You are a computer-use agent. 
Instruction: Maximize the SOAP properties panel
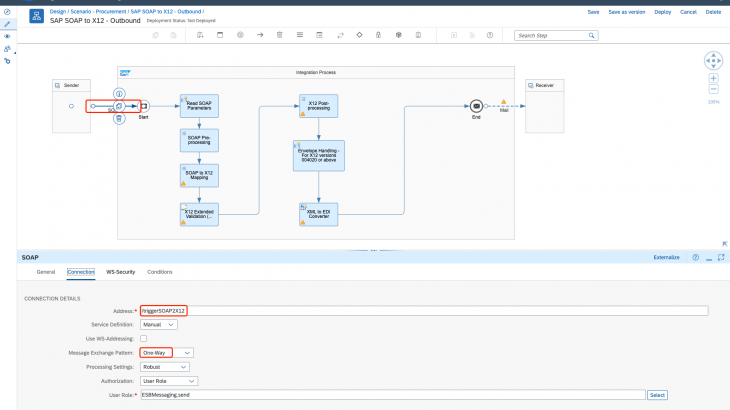pyautogui.click(x=721, y=257)
